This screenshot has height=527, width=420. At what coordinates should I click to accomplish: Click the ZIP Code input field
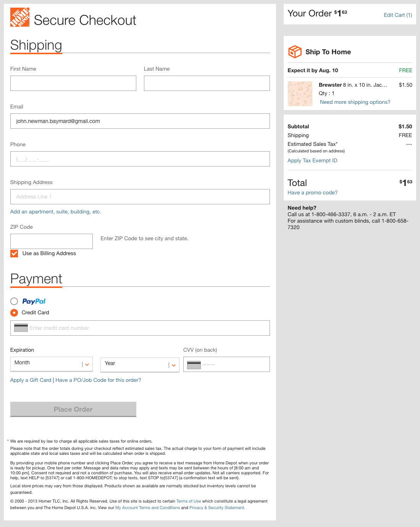coord(51,241)
